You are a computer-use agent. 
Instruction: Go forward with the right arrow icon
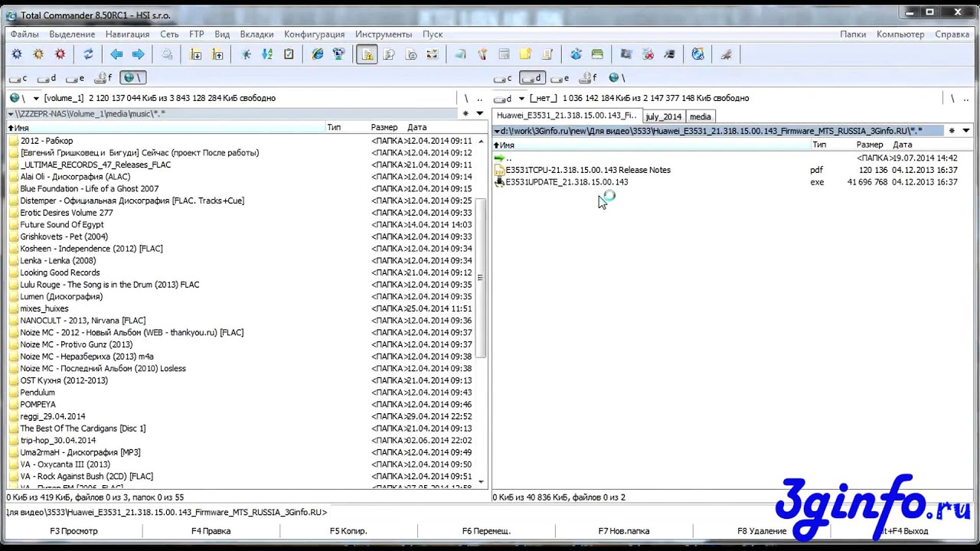(x=138, y=54)
